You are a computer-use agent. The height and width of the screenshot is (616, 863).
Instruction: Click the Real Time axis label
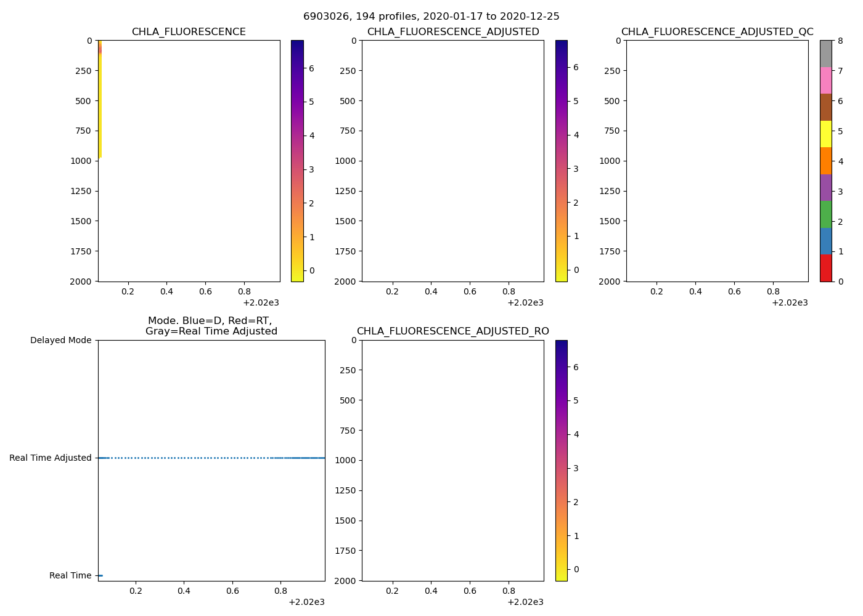(70, 575)
